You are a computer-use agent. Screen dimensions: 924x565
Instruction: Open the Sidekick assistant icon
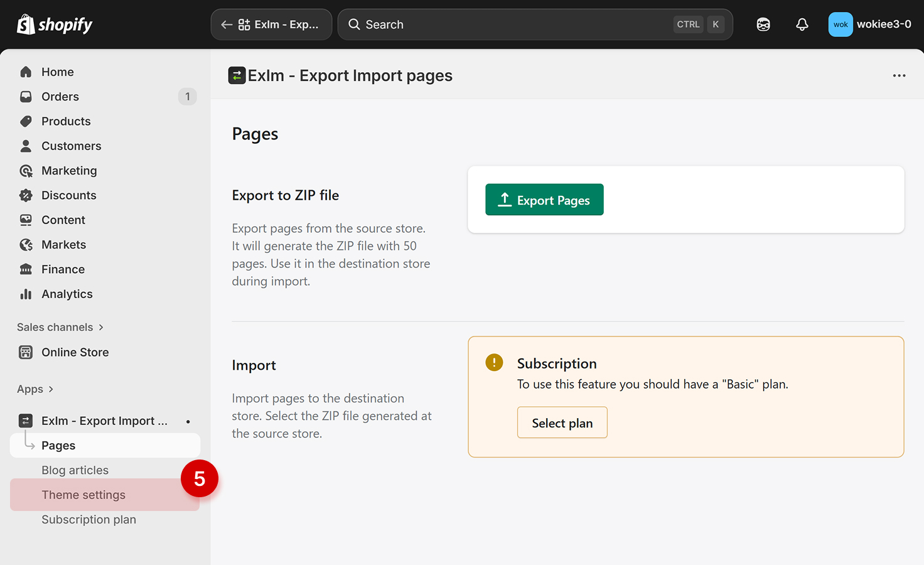point(763,24)
